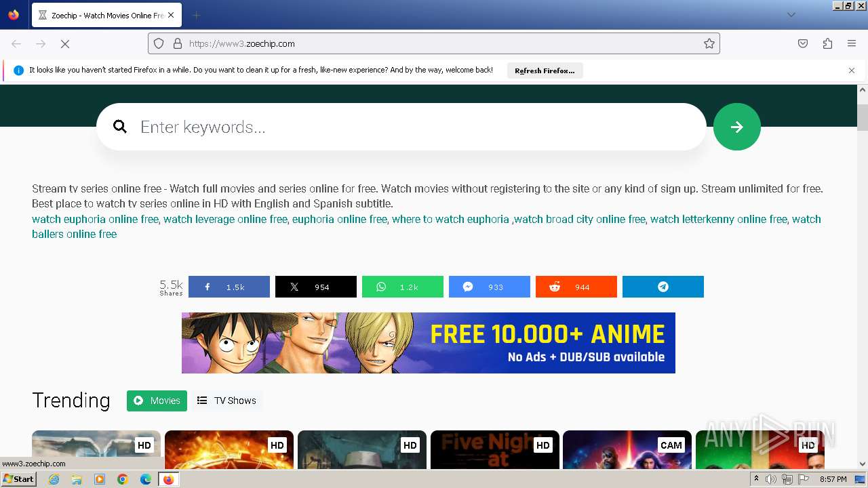This screenshot has width=868, height=488.
Task: Open the 'watch broad city online free' link
Action: 580,219
